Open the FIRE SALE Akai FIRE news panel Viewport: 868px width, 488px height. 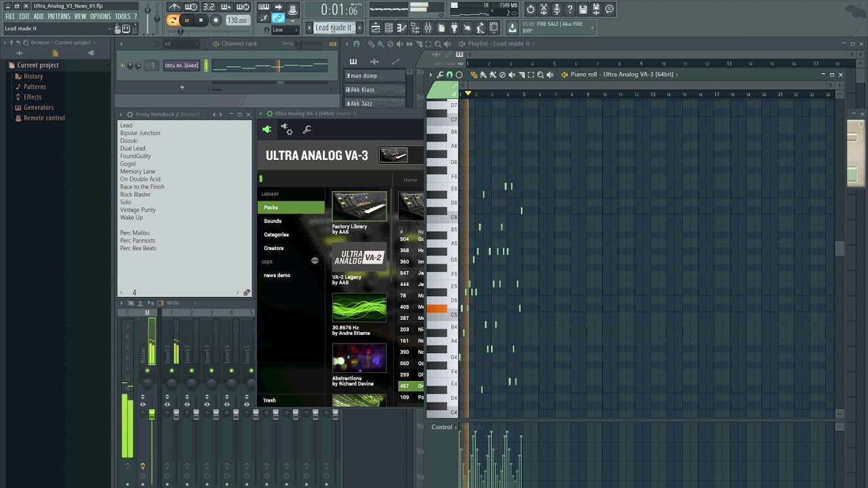(x=557, y=27)
